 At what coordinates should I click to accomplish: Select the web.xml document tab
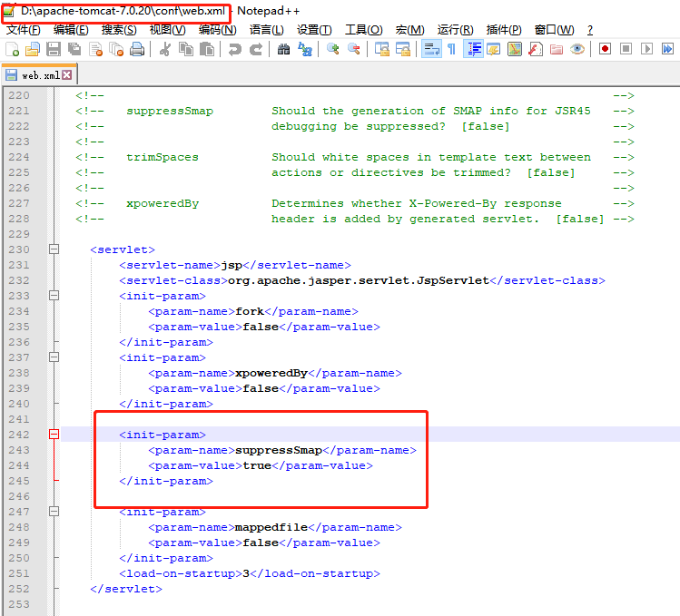pyautogui.click(x=40, y=75)
